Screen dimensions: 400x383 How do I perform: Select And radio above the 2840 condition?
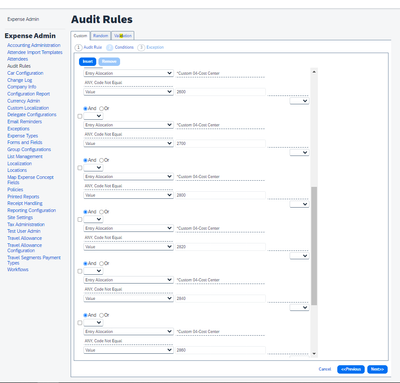[x=85, y=264]
